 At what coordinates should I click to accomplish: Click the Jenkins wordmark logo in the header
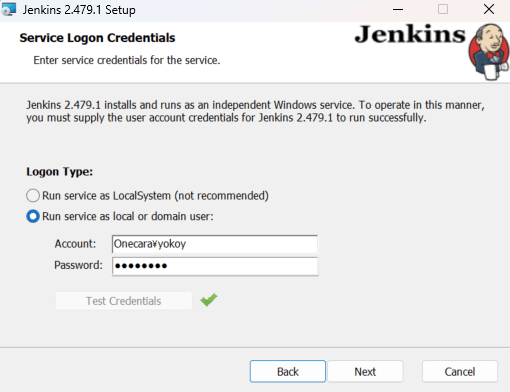click(x=410, y=34)
